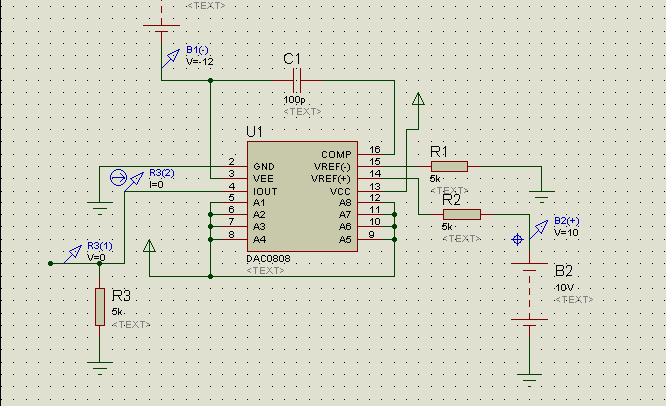The height and width of the screenshot is (406, 666).
Task: Select the R3(2) current probe circle icon
Action: [119, 178]
